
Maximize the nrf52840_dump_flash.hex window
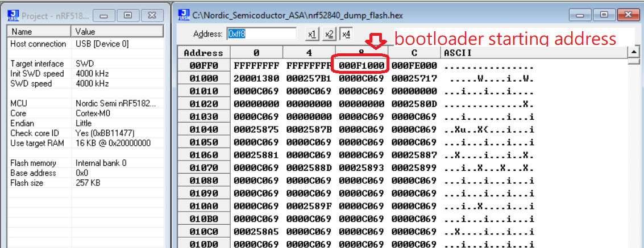tap(604, 15)
